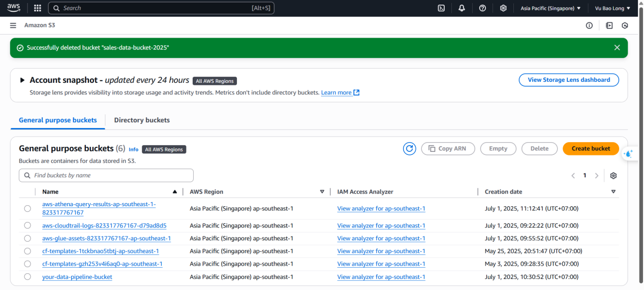Go to next page of buckets

click(x=596, y=176)
